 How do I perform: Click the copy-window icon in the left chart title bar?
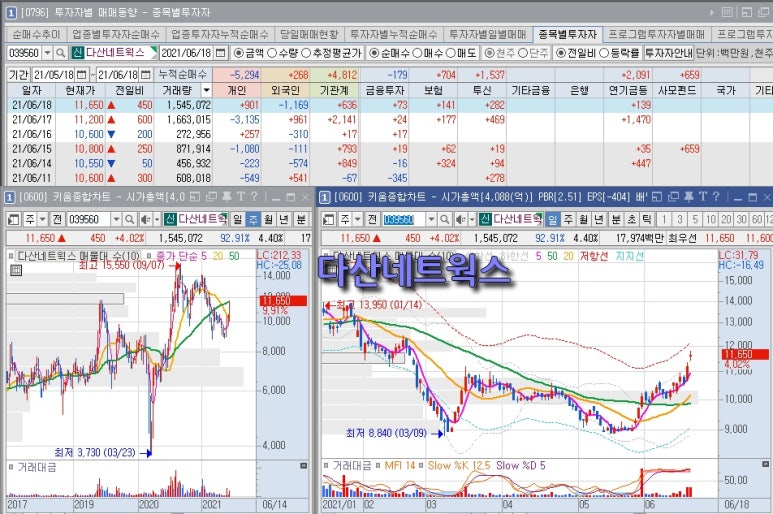coord(211,197)
